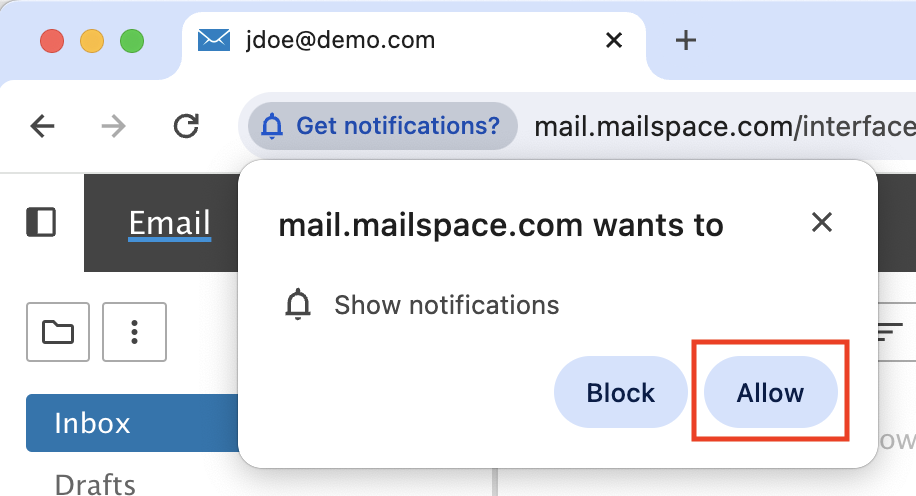916x496 pixels.
Task: Click the folder icon button
Action: 58,332
